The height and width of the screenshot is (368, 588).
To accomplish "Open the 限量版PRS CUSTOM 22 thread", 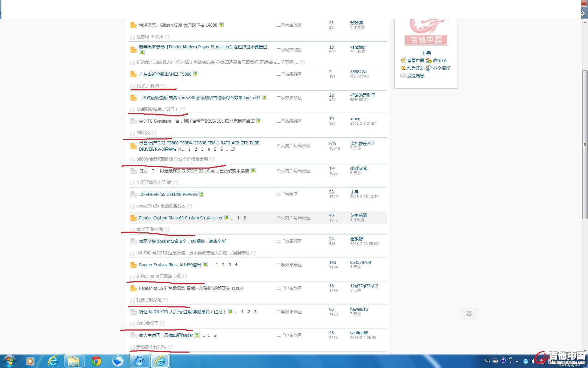I will pos(194,171).
